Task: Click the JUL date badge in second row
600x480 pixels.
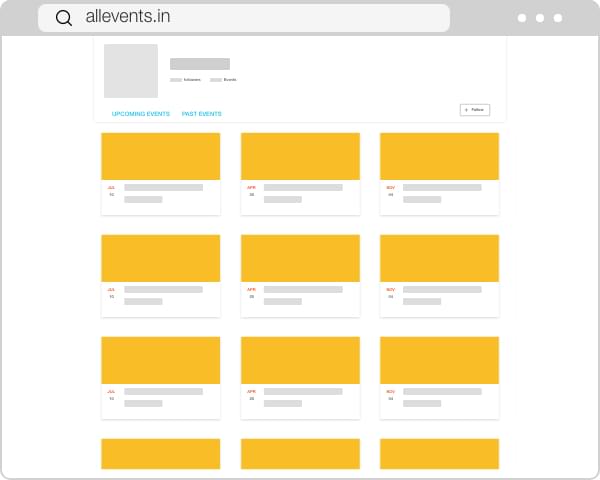Action: click(x=112, y=293)
